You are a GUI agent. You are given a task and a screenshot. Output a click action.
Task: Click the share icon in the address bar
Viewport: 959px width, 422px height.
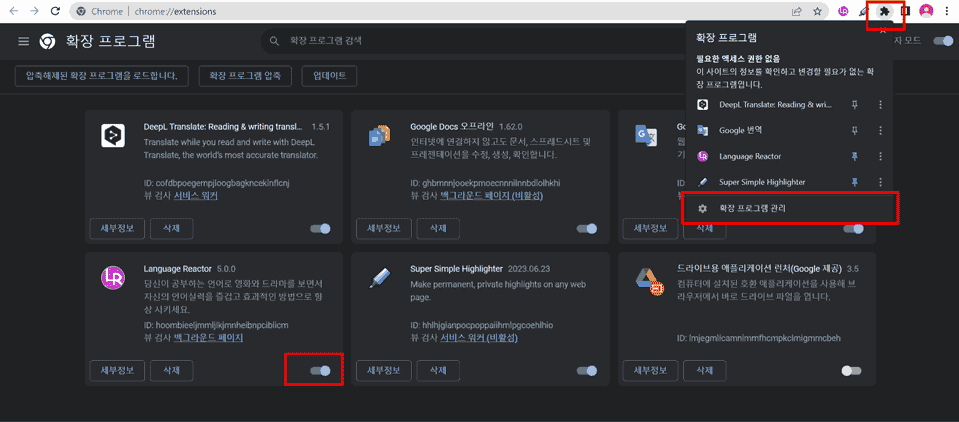coord(797,11)
